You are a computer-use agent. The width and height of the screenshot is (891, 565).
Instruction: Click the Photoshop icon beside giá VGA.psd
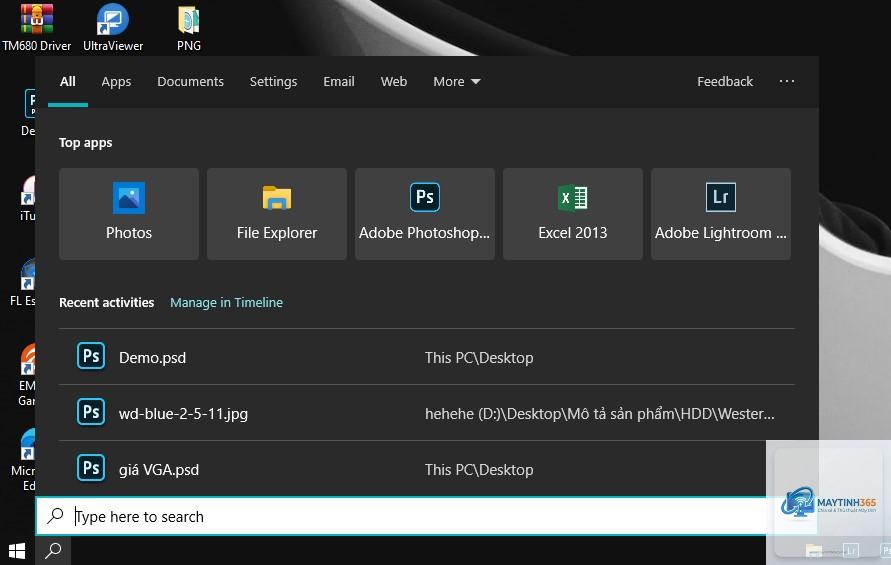91,468
